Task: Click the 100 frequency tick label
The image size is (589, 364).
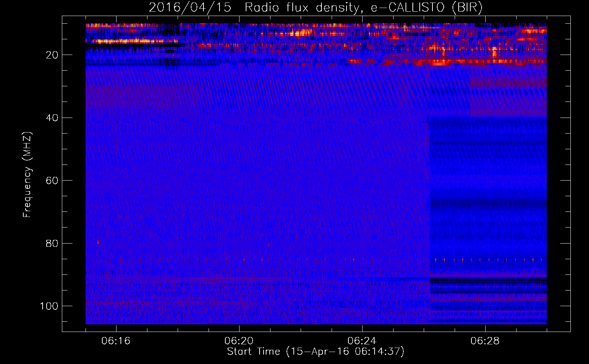Action: point(49,306)
